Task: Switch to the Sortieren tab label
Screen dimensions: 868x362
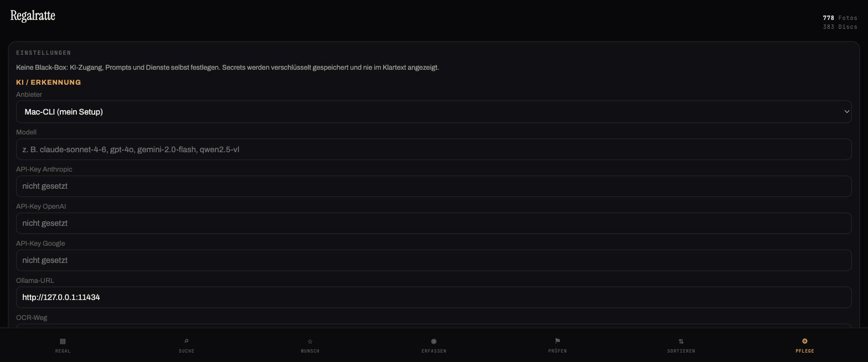Action: (681, 351)
